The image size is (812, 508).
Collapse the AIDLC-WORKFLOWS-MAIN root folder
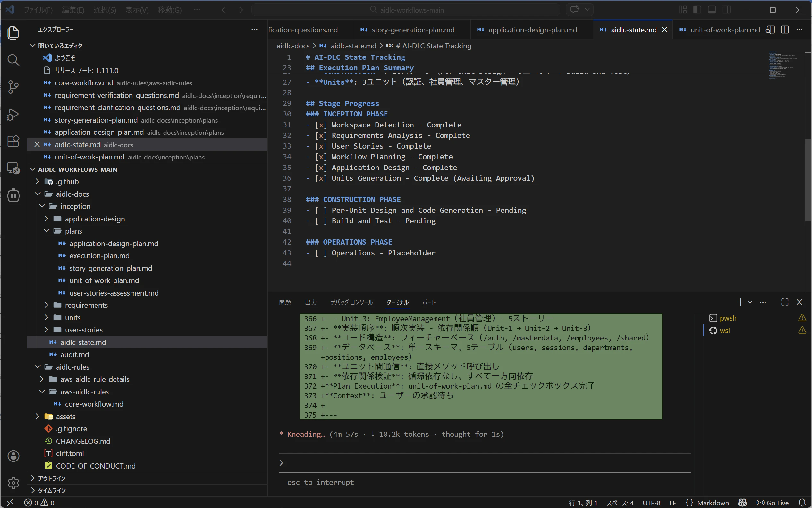[33, 169]
